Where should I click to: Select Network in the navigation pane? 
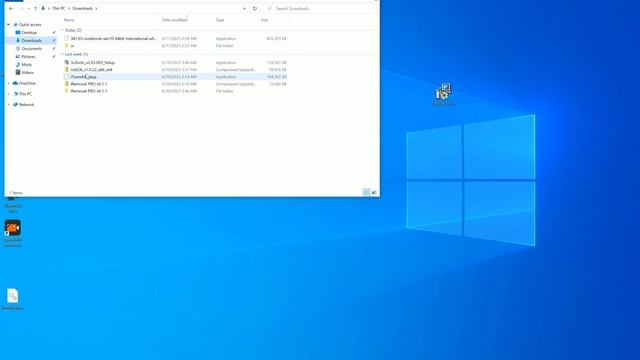(x=27, y=104)
